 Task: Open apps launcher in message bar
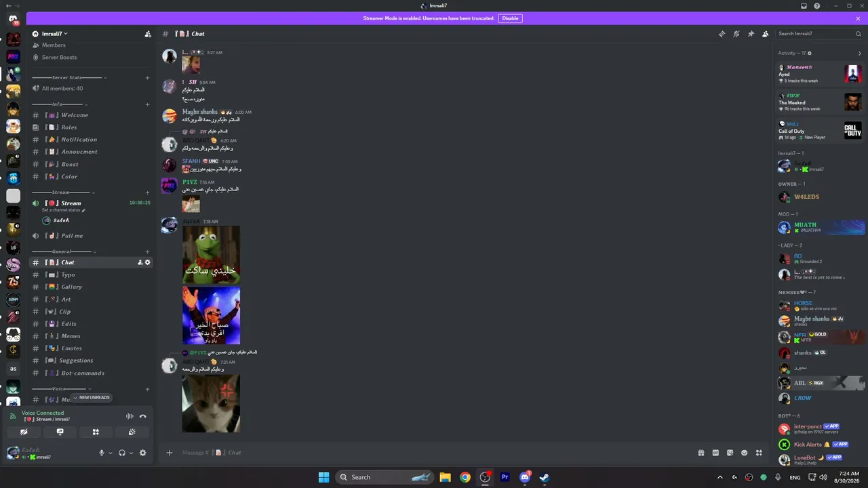759,453
